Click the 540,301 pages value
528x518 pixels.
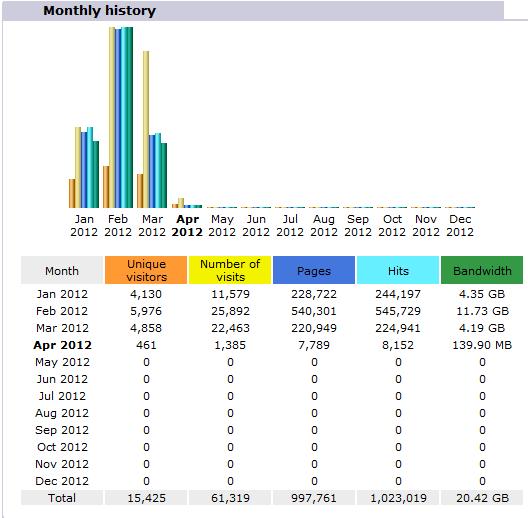pos(314,311)
